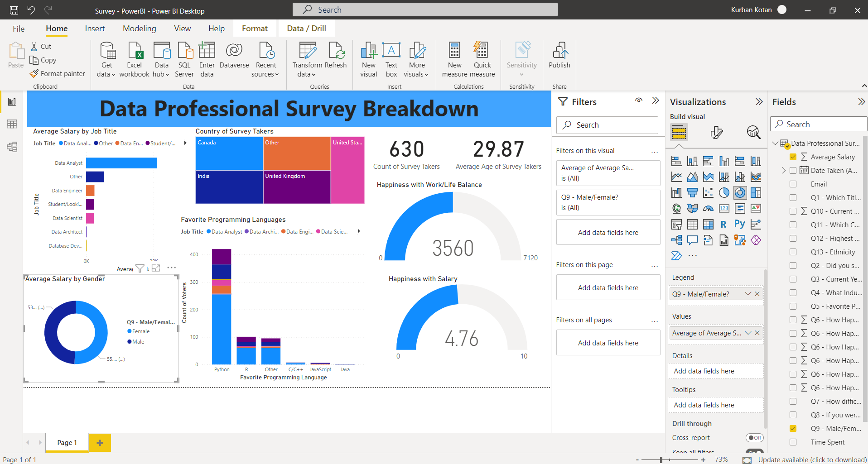Select the Python visual icon
The image size is (868, 464).
[739, 224]
